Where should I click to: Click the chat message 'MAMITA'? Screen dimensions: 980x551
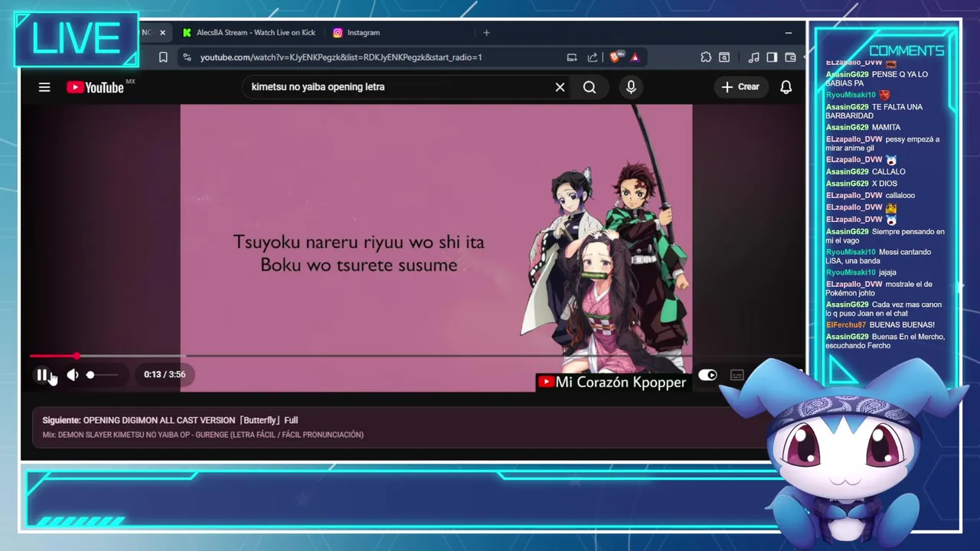[886, 128]
